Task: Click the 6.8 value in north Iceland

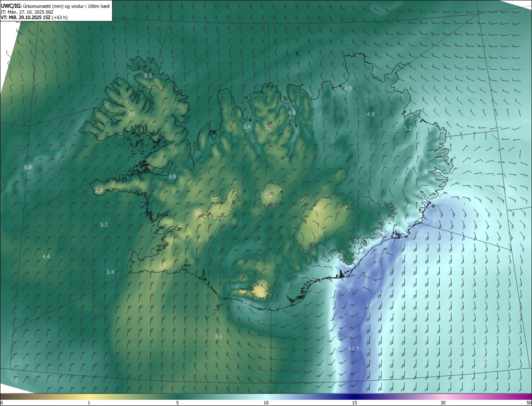Action: click(x=292, y=113)
